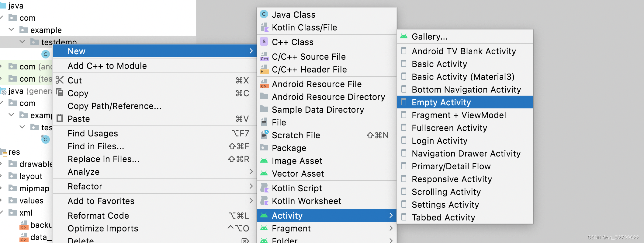The height and width of the screenshot is (243, 644).
Task: Click the Kotlin Class/File icon
Action: pyautogui.click(x=265, y=27)
